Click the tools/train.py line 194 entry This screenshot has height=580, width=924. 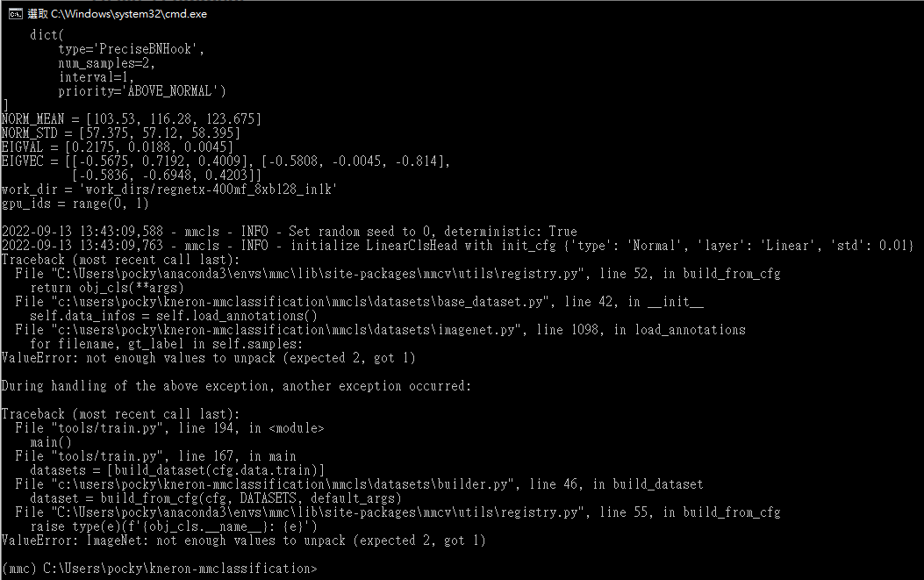[169, 428]
